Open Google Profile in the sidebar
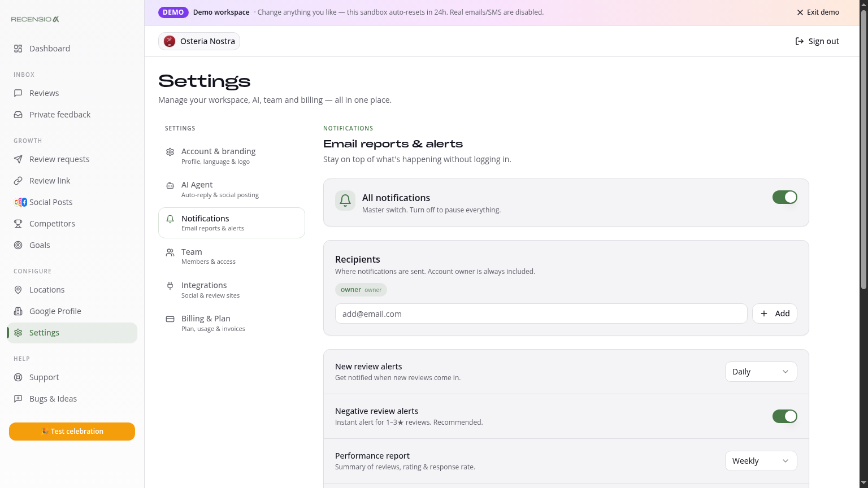 pyautogui.click(x=72, y=311)
